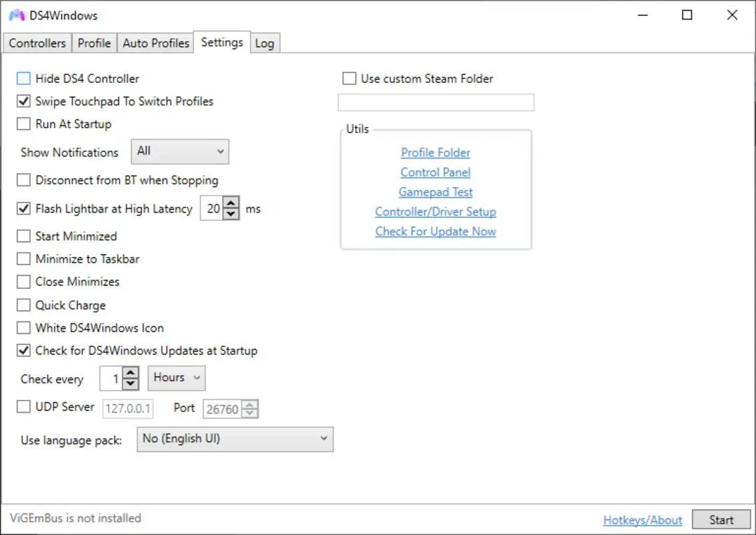
Task: Increase Flash Lightbar latency using up arrow
Action: click(231, 203)
